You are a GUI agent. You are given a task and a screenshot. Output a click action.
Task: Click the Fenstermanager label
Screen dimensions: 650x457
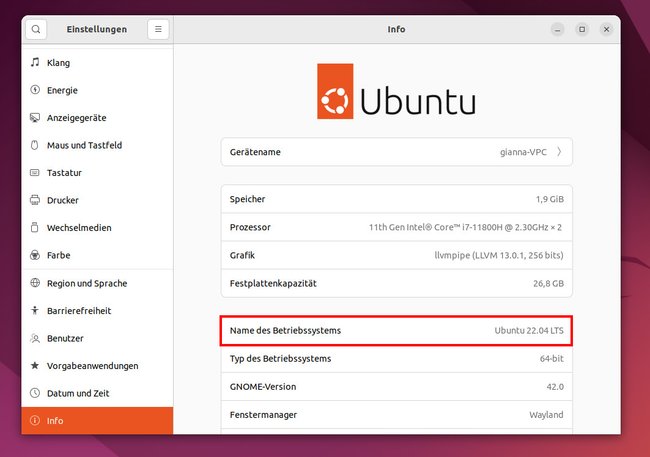coord(263,415)
